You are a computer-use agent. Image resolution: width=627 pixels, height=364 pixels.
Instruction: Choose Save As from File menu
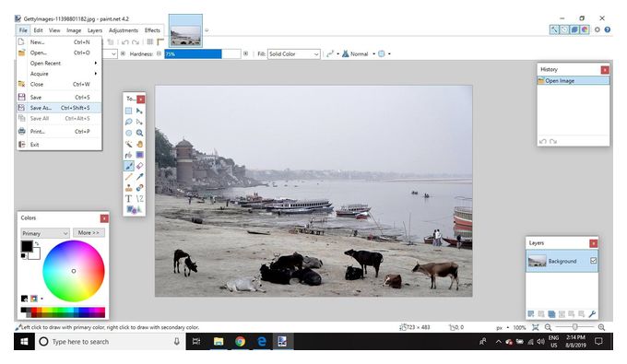click(x=59, y=108)
